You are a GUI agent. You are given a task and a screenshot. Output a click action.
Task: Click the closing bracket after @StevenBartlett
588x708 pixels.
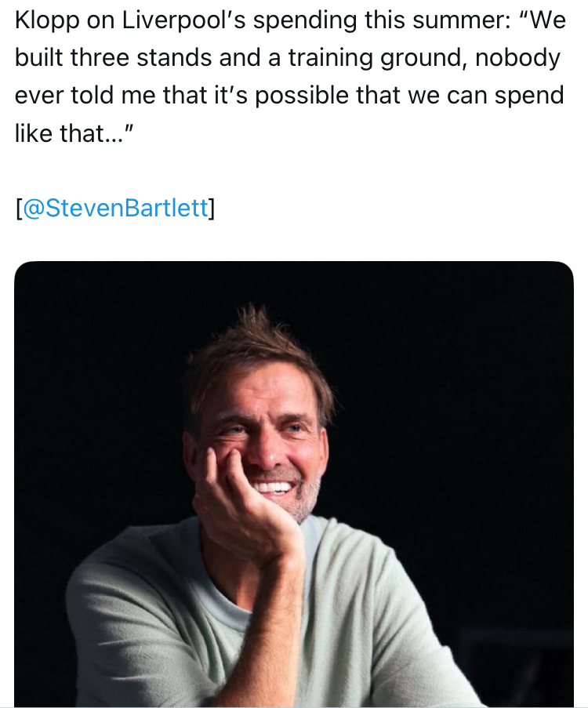tap(212, 209)
